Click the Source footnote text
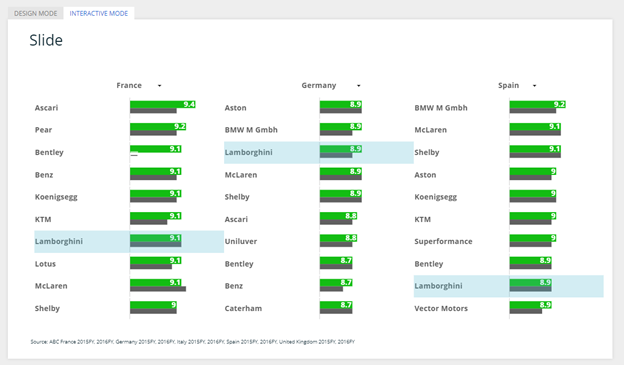This screenshot has height=365, width=624. pyautogui.click(x=193, y=342)
